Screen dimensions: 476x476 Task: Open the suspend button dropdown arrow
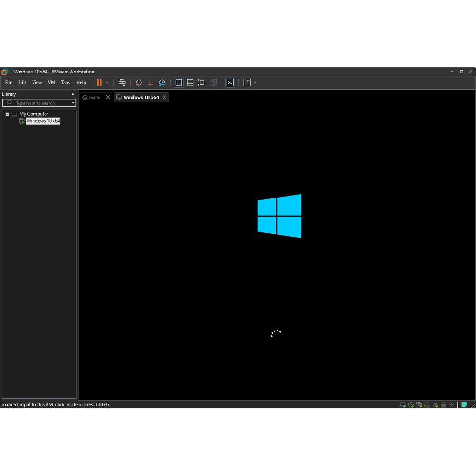[x=107, y=82]
